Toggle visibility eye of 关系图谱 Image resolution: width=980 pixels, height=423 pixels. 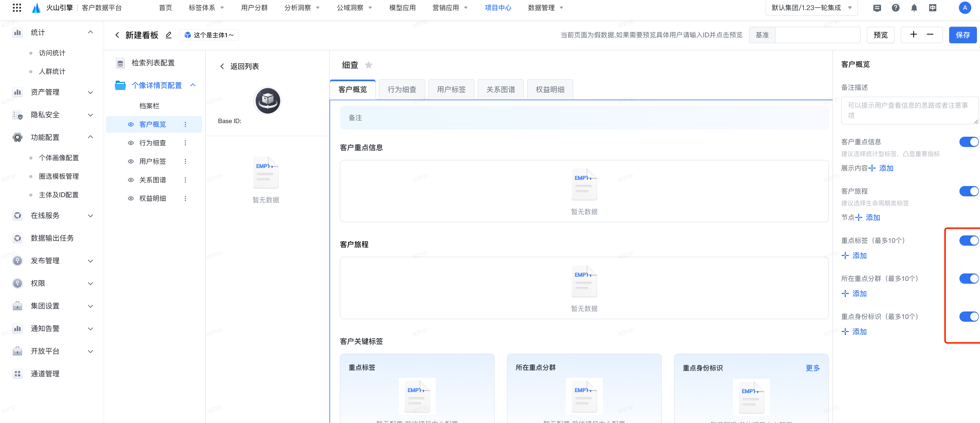131,180
